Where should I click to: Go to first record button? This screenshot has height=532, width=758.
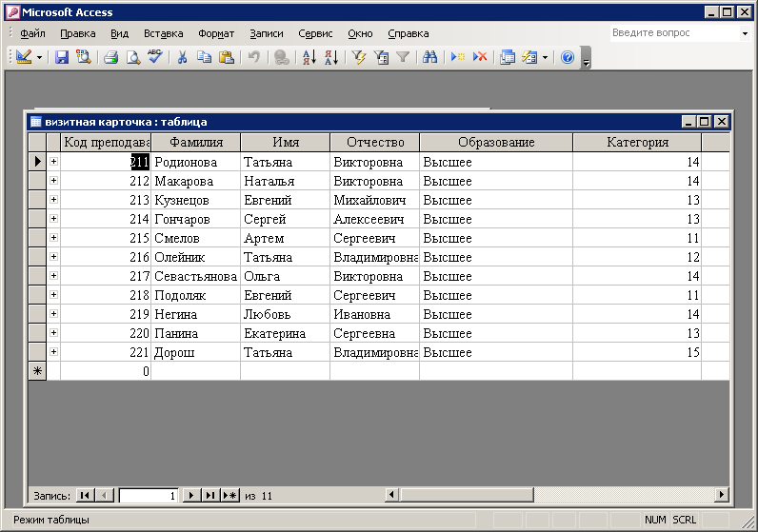[x=85, y=495]
